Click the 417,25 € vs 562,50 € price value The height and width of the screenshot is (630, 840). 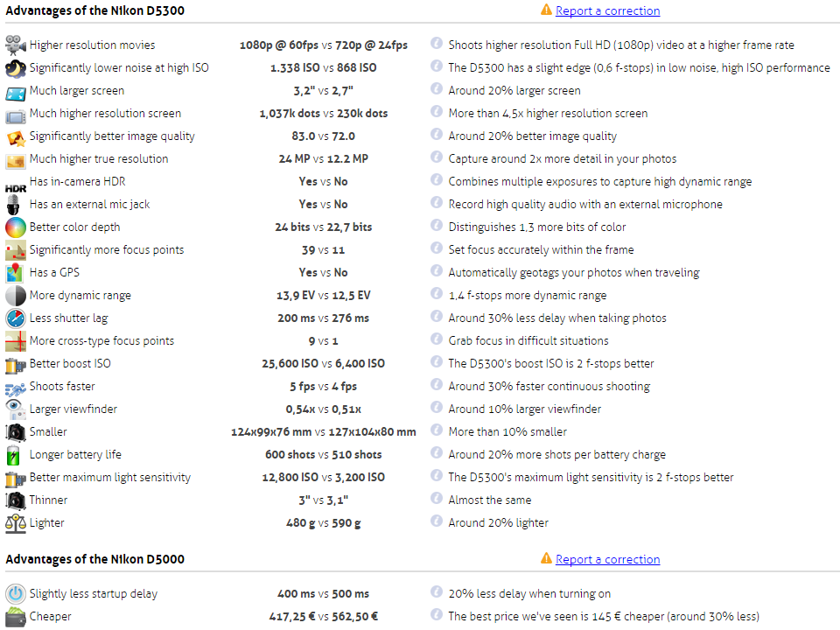[x=324, y=617]
